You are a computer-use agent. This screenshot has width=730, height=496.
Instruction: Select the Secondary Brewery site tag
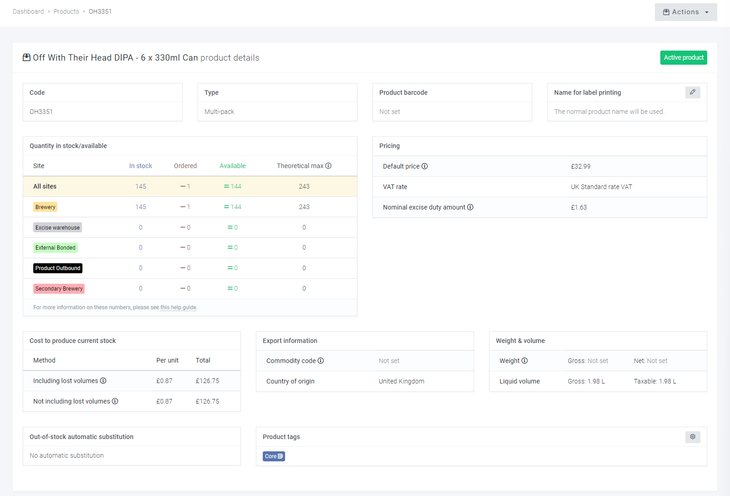58,288
